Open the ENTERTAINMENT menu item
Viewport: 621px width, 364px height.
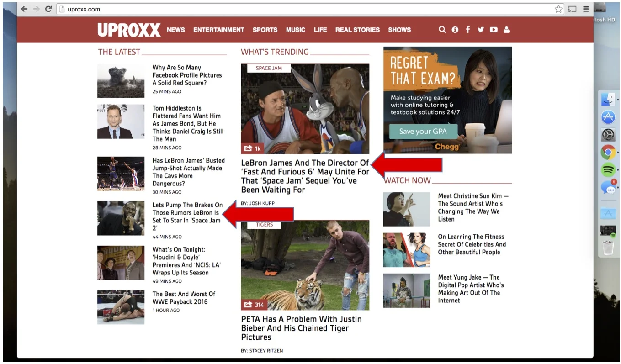click(x=219, y=30)
